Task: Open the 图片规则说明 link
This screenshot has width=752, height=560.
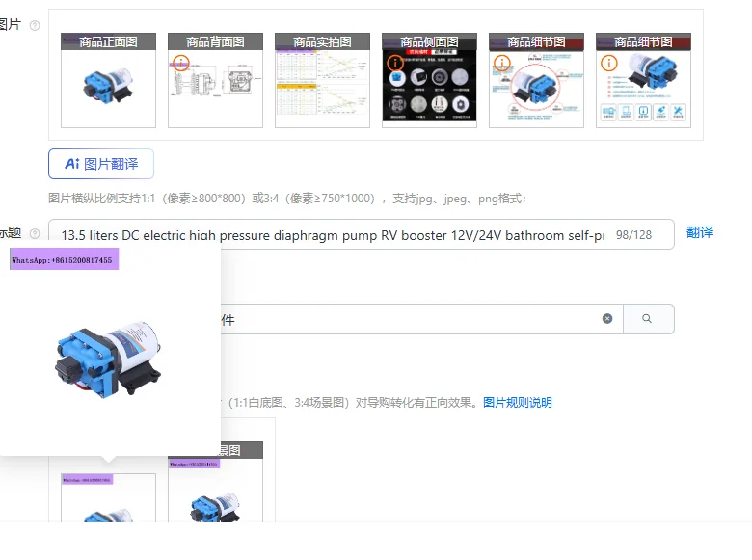Action: pos(518,402)
